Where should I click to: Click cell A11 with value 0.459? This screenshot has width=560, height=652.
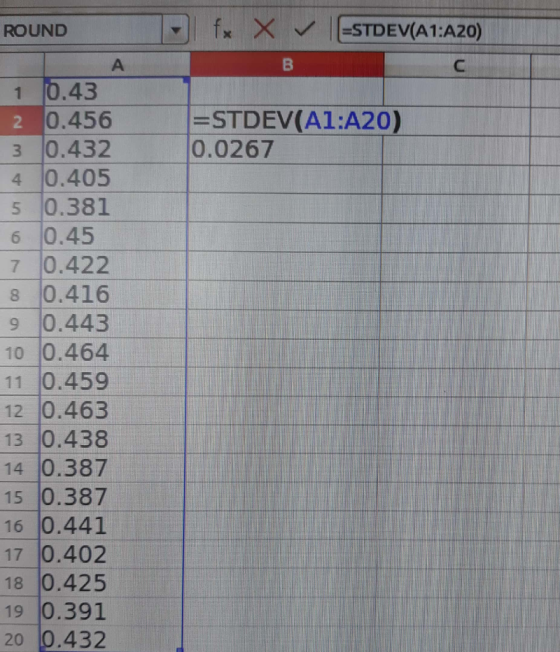click(x=112, y=381)
